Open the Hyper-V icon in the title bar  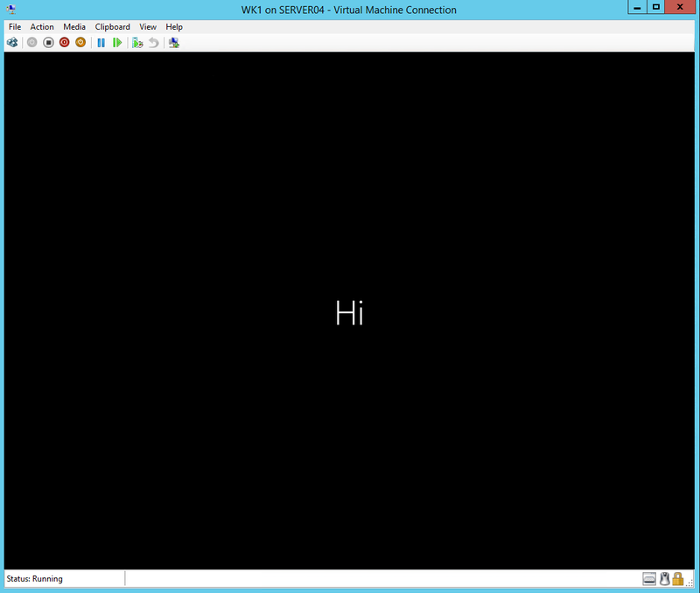[x=9, y=7]
